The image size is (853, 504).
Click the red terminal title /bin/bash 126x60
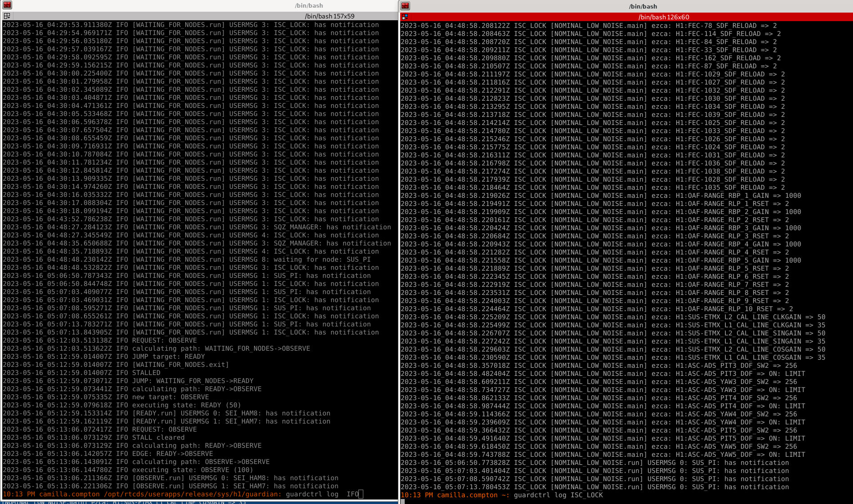point(664,17)
